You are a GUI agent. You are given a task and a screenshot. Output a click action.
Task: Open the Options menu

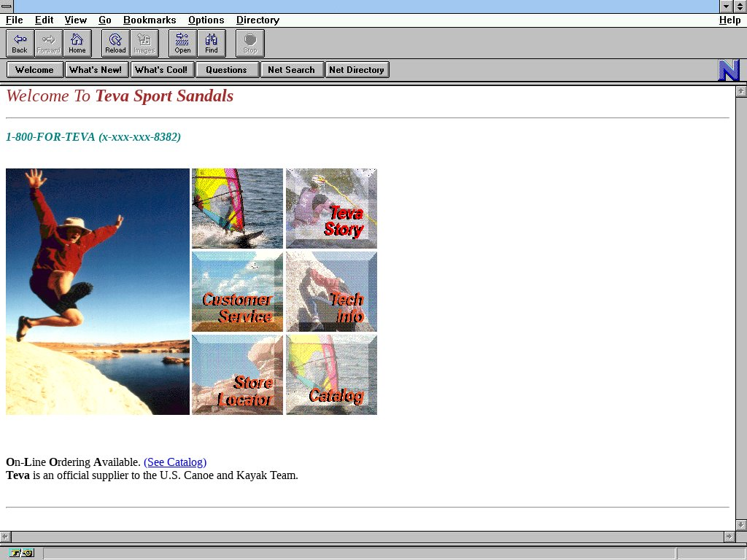206,20
